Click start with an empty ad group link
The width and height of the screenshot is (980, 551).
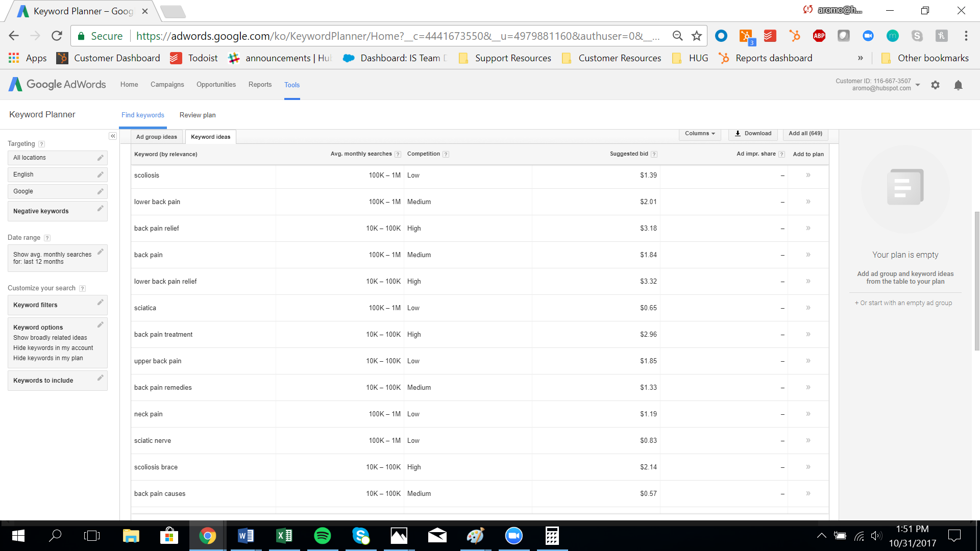pos(903,303)
